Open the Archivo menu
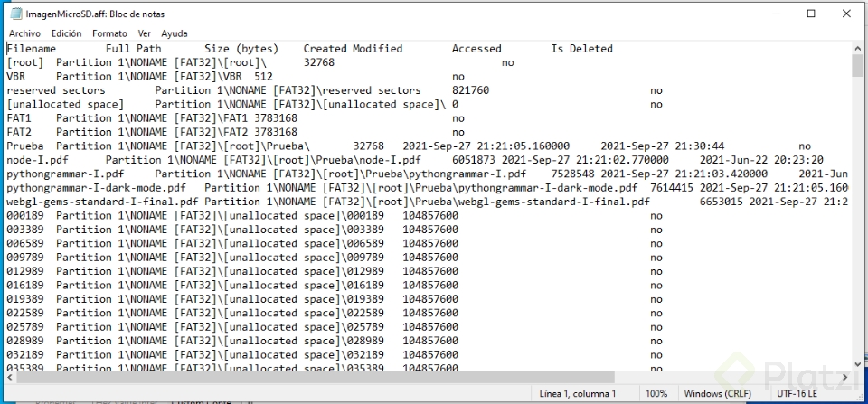The image size is (868, 404). (x=24, y=33)
